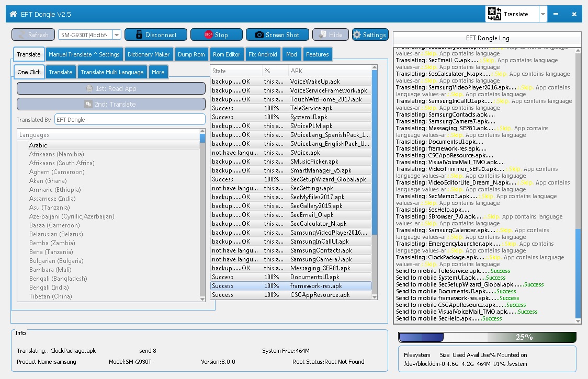Open Settings with the gear icon

point(370,35)
